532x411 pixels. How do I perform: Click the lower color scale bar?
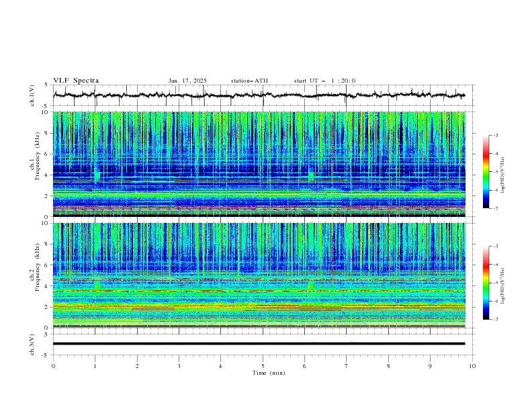point(486,283)
